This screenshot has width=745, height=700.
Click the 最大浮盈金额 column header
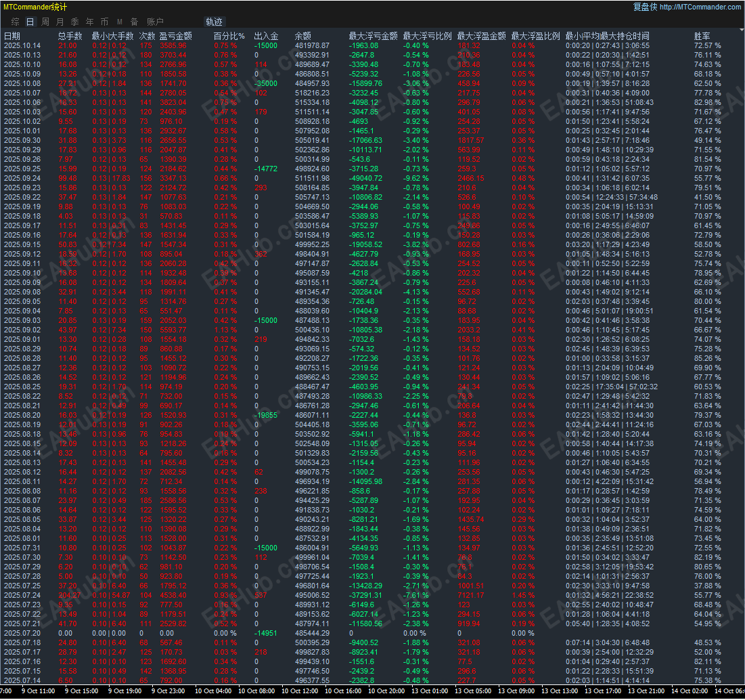point(481,36)
